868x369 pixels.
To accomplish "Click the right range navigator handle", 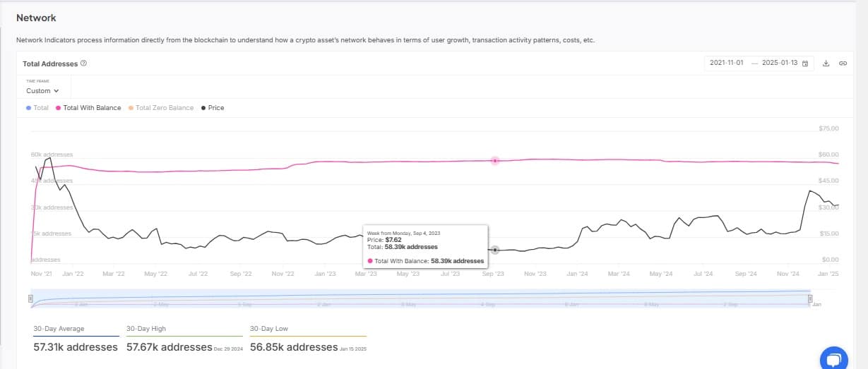I will pyautogui.click(x=811, y=298).
